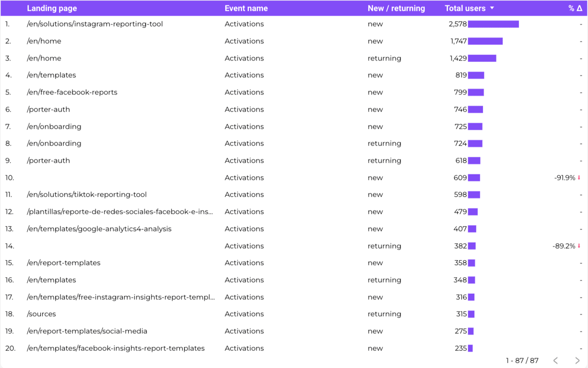Click the 316 total users value
This screenshot has width=588, height=368.
pos(461,297)
